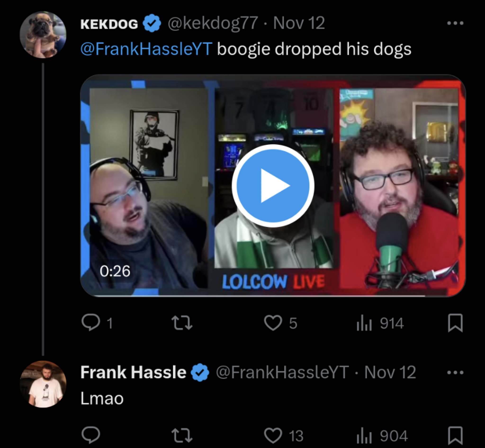Open Frank Hassle's profile picture
Screen dimensions: 485x448
click(43, 384)
